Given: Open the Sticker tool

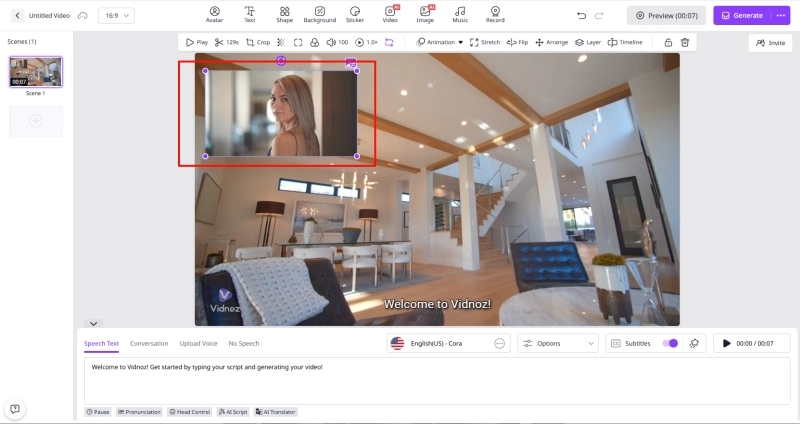Looking at the screenshot, I should click(355, 15).
